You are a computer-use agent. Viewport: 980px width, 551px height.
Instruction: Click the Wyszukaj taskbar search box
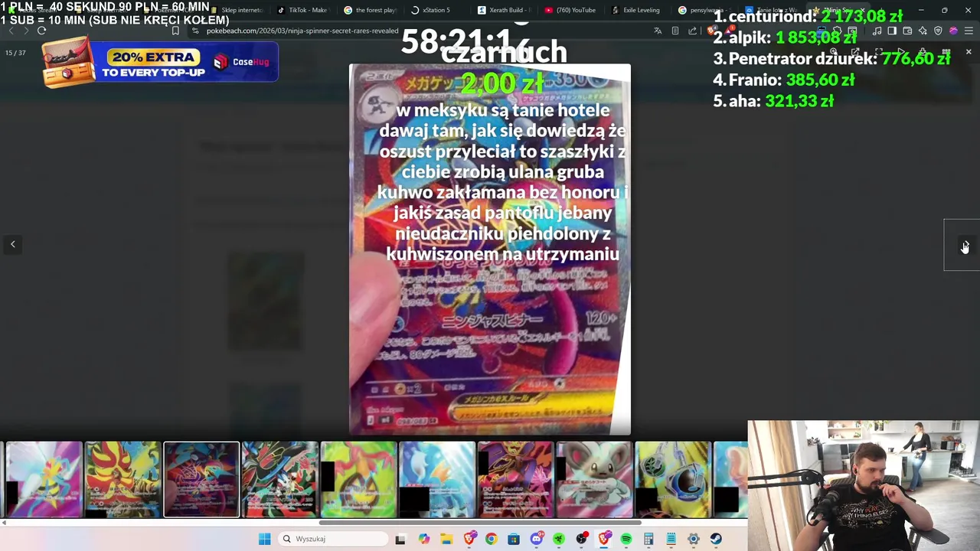coord(333,539)
